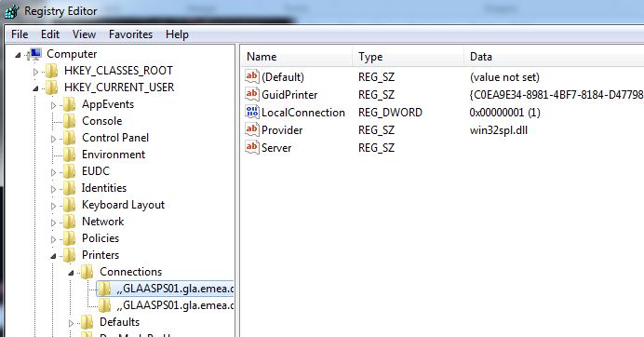This screenshot has width=644, height=337.
Task: Open the Edit menu
Action: pyautogui.click(x=50, y=34)
